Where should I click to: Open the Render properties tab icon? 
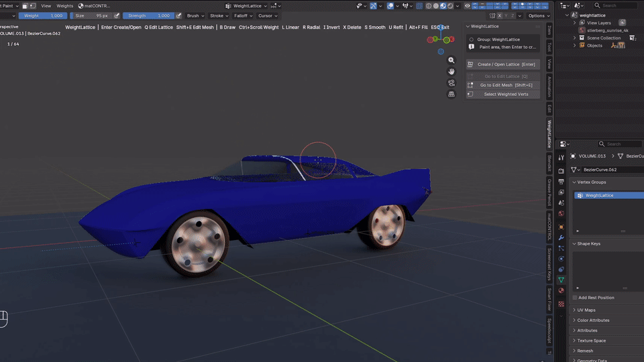point(561,171)
